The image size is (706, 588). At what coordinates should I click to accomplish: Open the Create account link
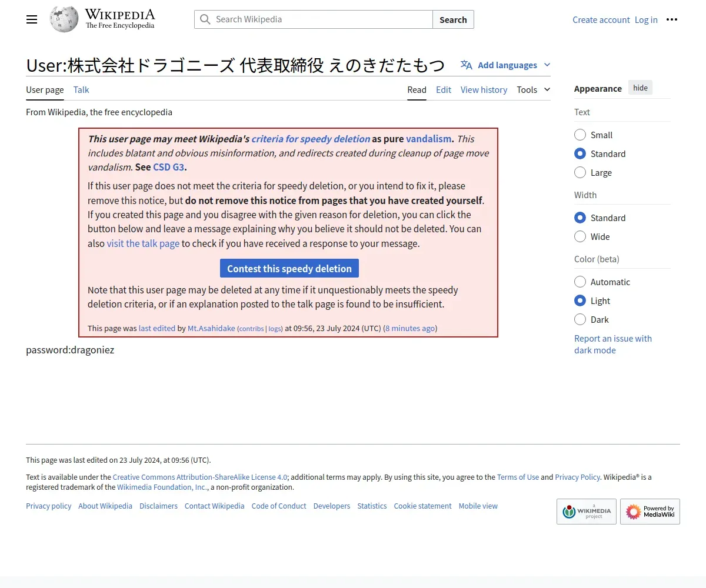tap(601, 19)
